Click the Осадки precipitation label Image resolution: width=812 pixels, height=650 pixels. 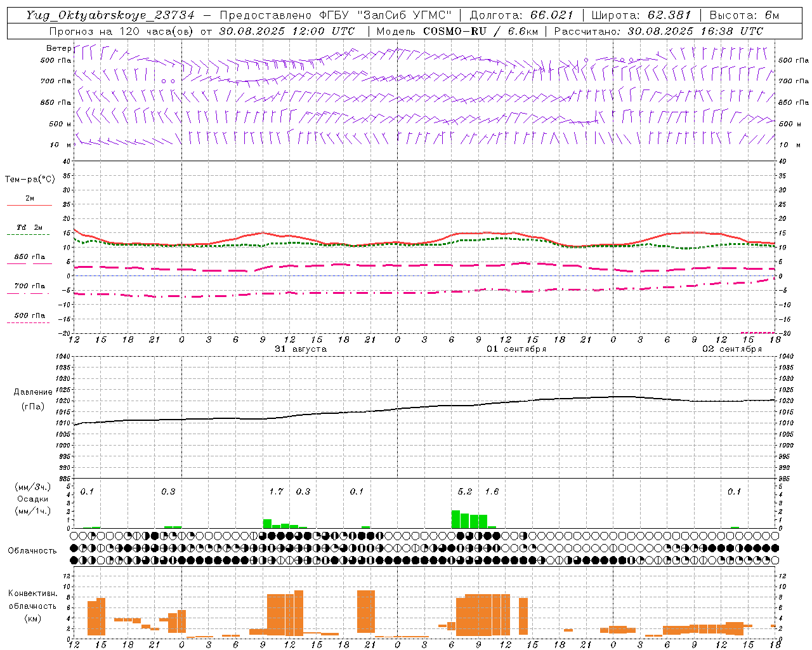(33, 499)
